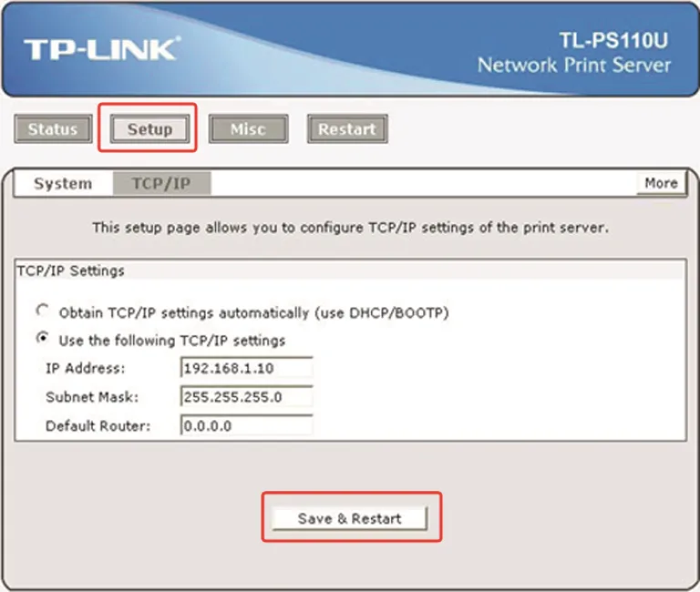Click the Default Router input field
Screen dimensions: 700x592
(246, 425)
